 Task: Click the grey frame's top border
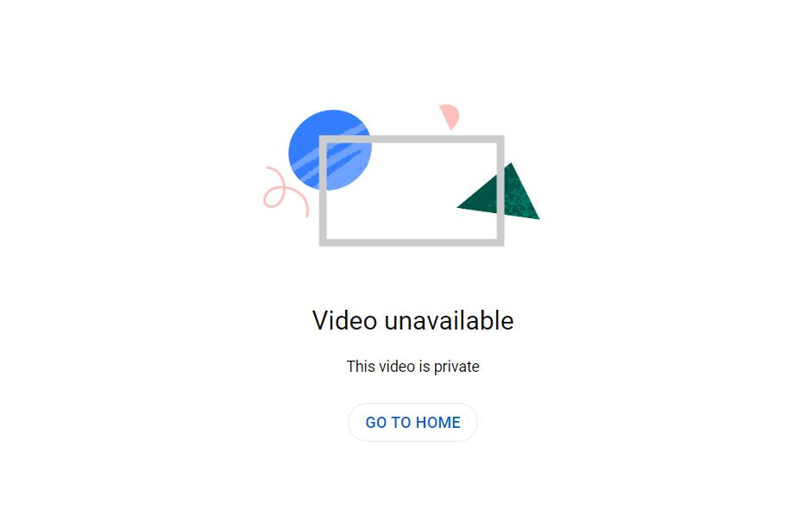pyautogui.click(x=412, y=139)
